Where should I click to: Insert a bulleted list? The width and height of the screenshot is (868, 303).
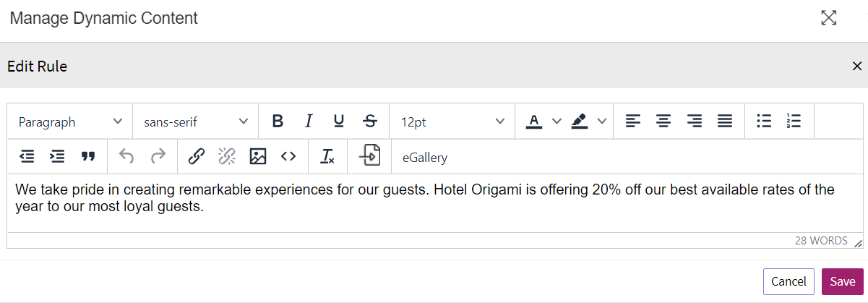pyautogui.click(x=764, y=121)
